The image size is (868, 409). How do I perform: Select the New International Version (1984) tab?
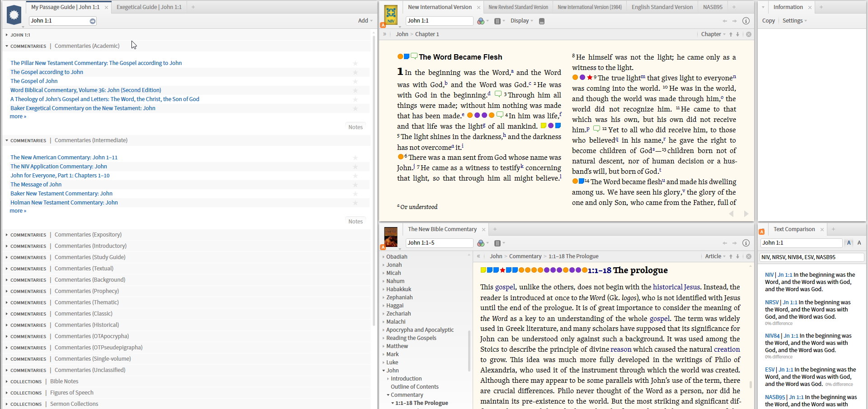point(589,7)
